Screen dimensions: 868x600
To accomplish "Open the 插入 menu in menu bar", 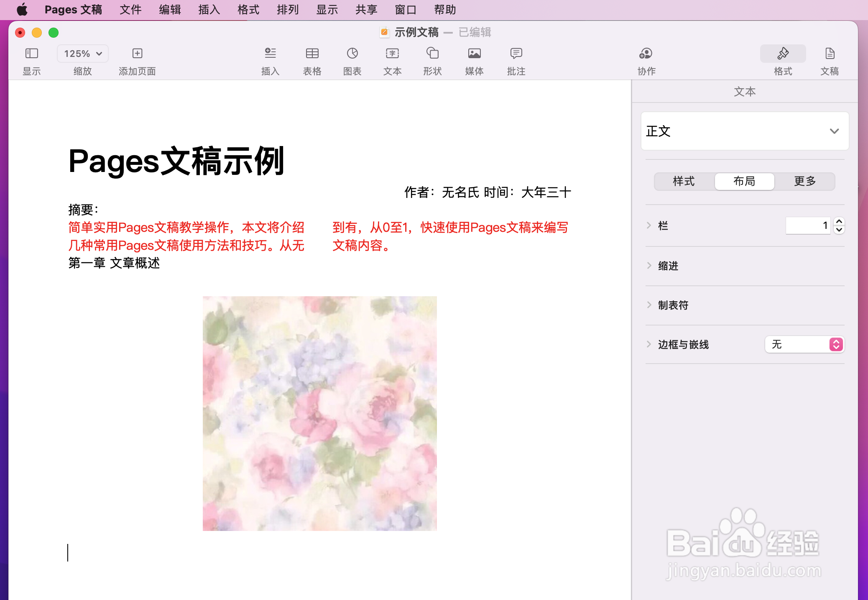I will point(209,10).
